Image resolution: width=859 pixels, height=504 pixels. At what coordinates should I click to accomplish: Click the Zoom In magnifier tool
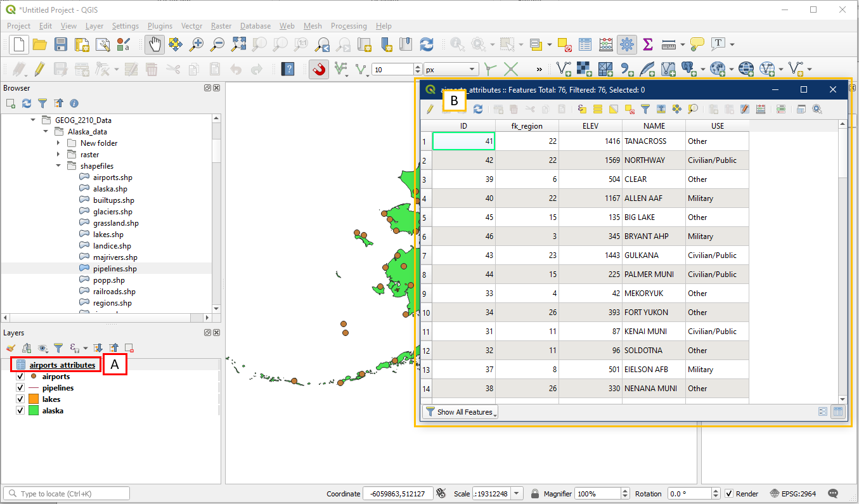(x=197, y=44)
